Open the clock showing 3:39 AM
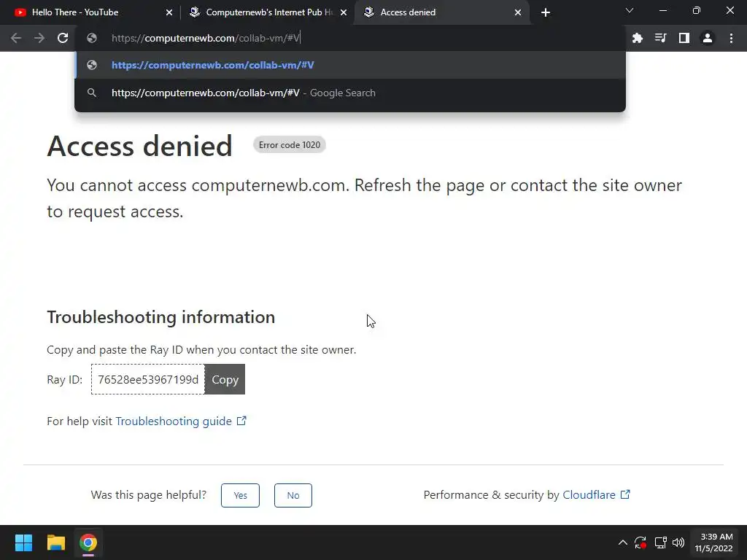Image resolution: width=747 pixels, height=560 pixels. pyautogui.click(x=713, y=542)
